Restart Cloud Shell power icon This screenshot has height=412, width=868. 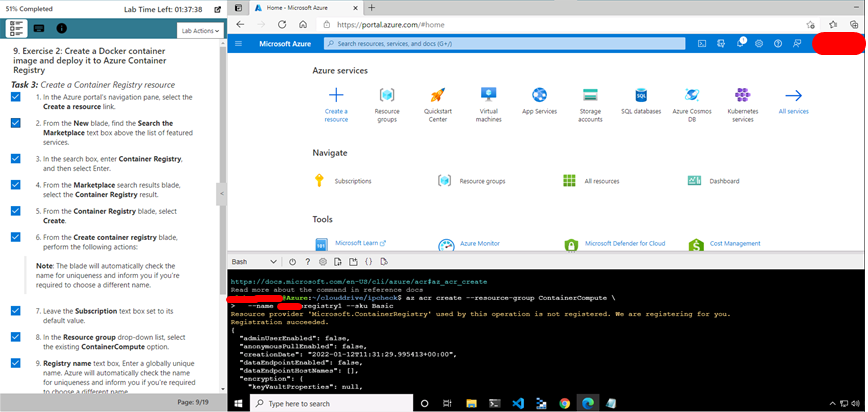[x=292, y=261]
